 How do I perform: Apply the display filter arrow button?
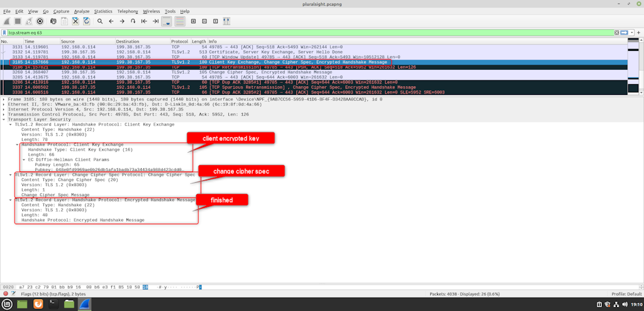click(x=625, y=33)
